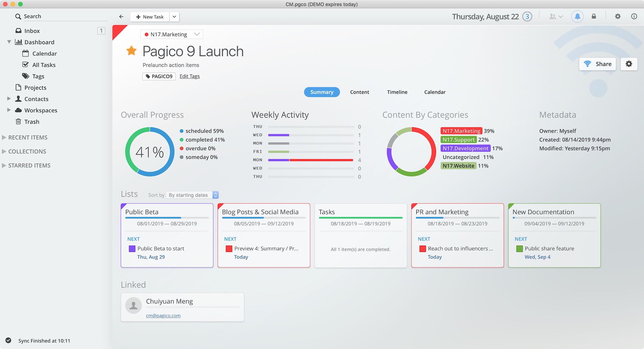644x349 pixels.
Task: Click the 41% overall progress ring
Action: tap(150, 152)
